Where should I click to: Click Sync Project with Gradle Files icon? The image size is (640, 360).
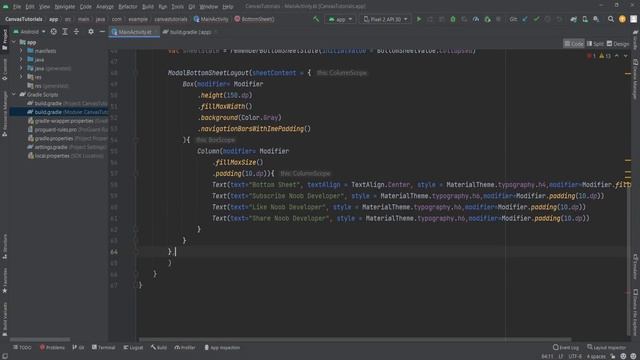[x=573, y=19]
